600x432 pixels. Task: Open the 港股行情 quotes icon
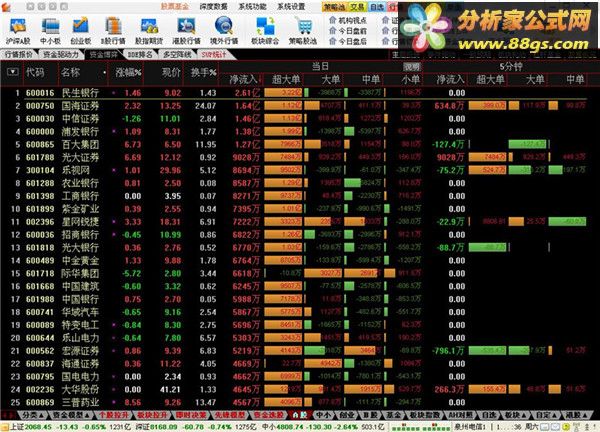coord(186,31)
